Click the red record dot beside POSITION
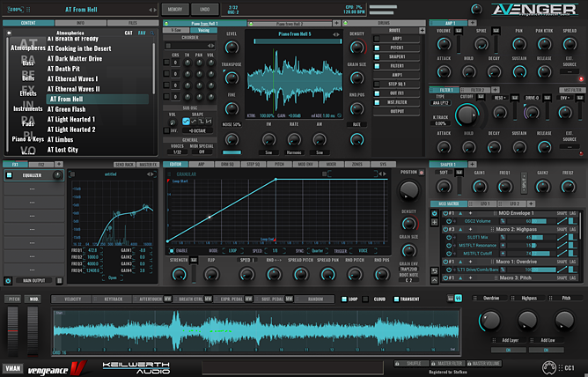Screen dimensions: 588x377 point(422,173)
